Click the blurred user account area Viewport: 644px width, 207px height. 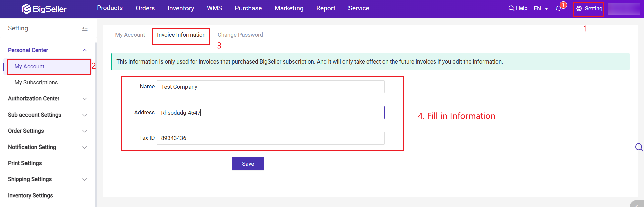click(x=624, y=9)
